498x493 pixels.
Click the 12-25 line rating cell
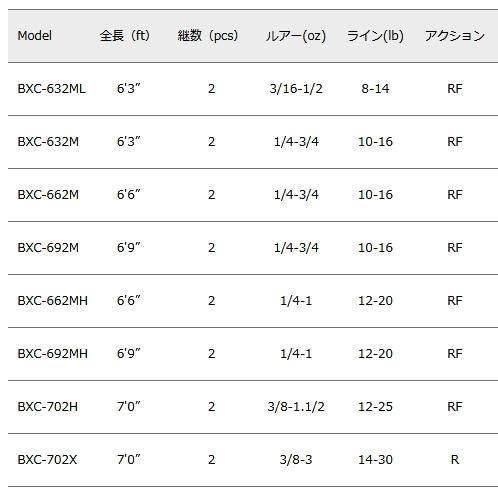[375, 407]
